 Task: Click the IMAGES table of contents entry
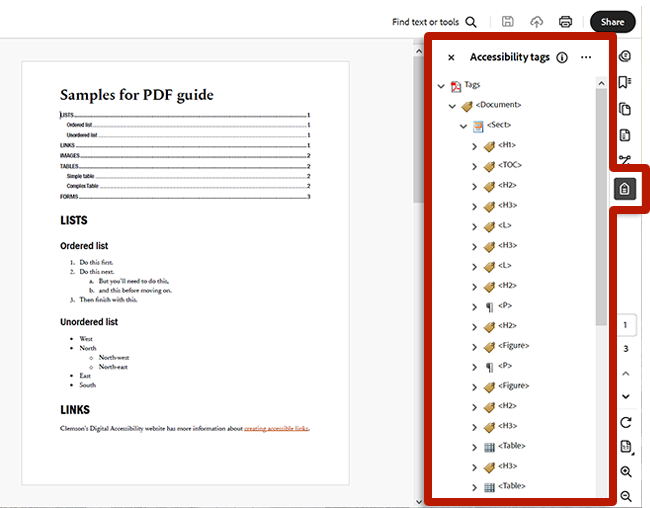click(185, 156)
